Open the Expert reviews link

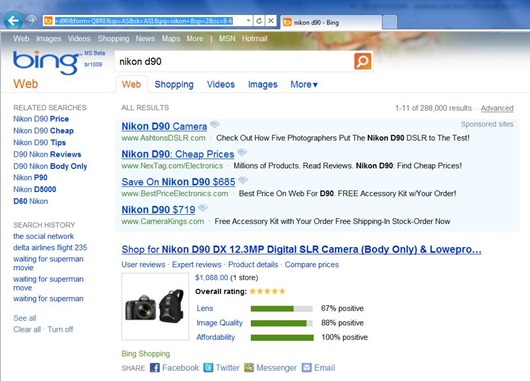tap(197, 264)
